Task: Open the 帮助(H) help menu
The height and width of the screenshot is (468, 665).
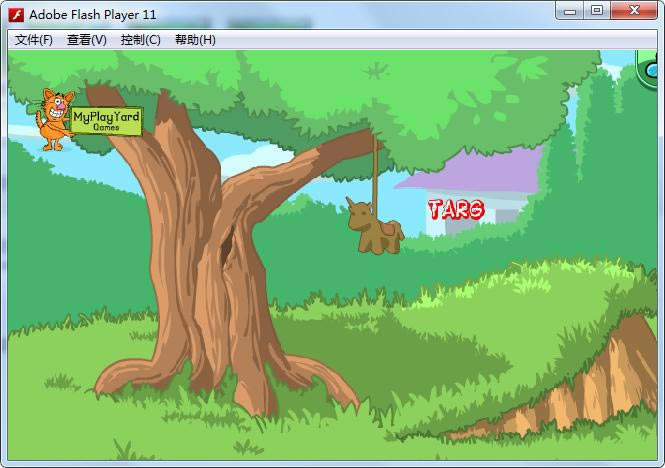Action: 195,40
